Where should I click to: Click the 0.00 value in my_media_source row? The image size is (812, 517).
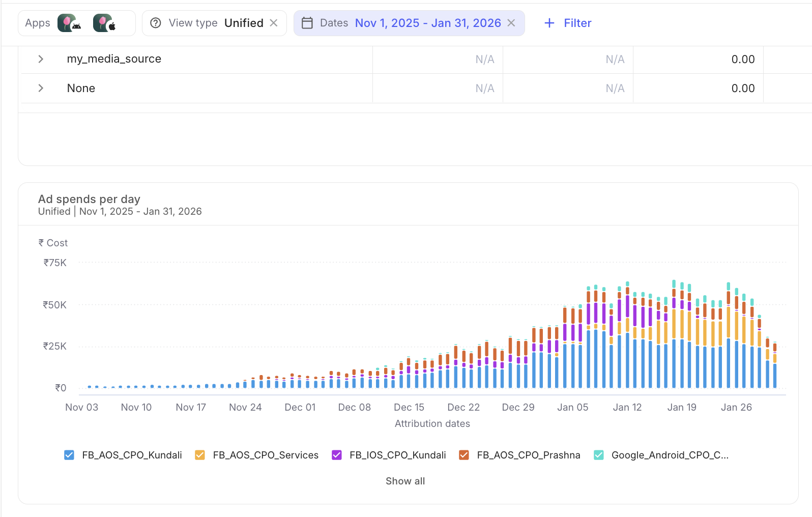pyautogui.click(x=743, y=59)
